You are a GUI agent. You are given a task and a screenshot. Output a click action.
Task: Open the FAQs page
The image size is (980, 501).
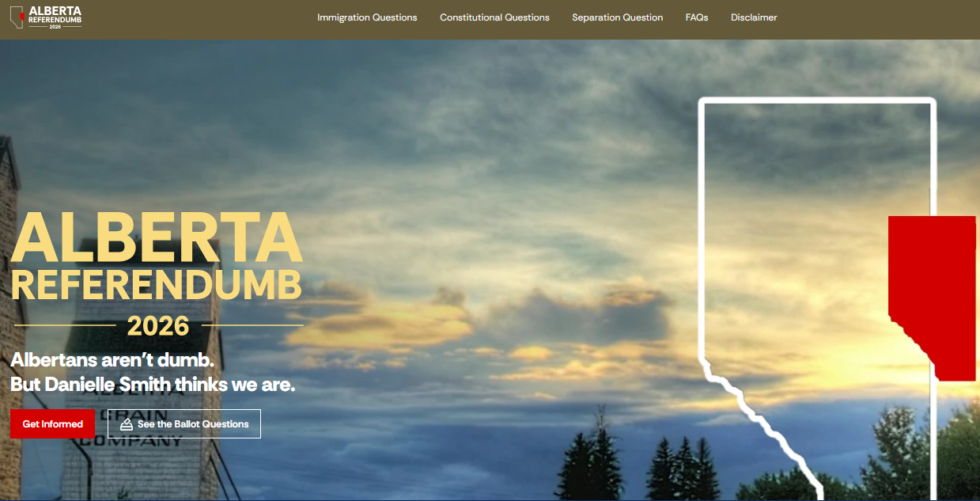pos(697,17)
